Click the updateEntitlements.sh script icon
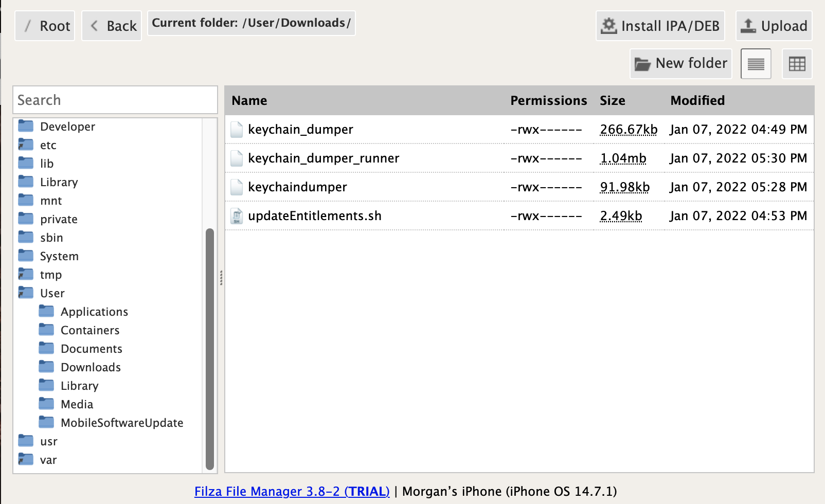 coord(237,216)
